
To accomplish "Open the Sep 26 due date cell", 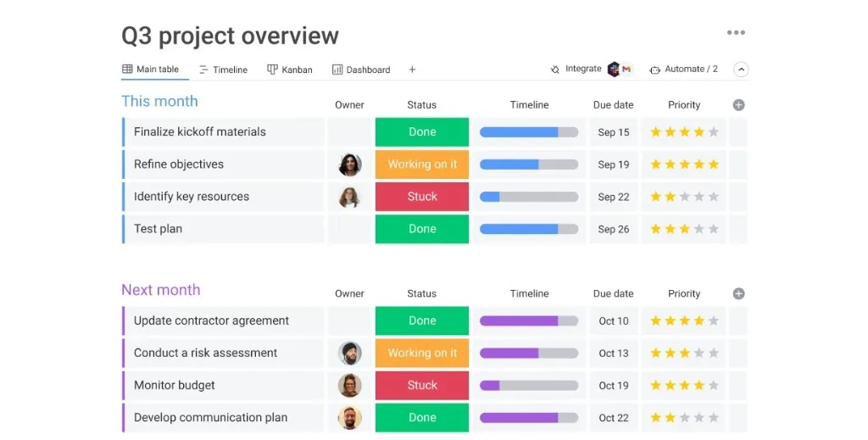I will point(614,229).
